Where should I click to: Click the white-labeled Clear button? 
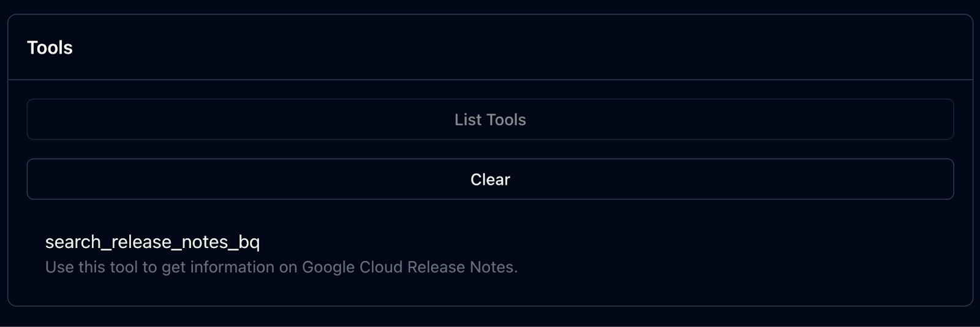tap(490, 179)
